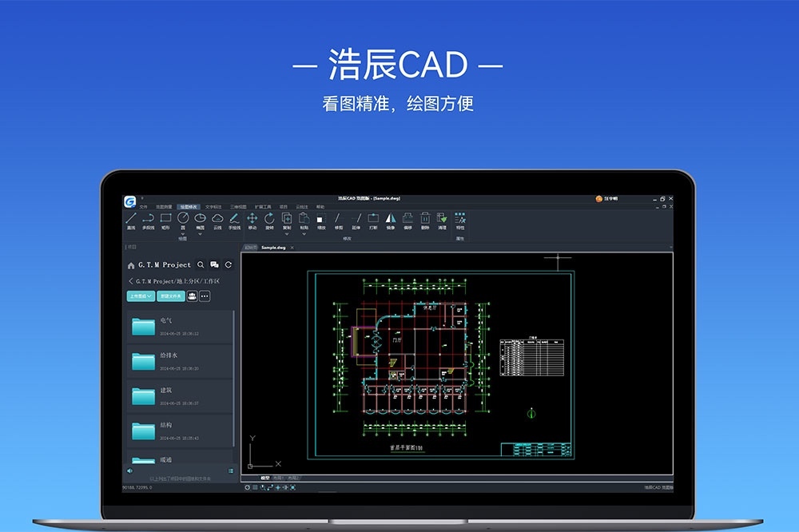Refresh the G.T.M Project file list
The height and width of the screenshot is (532, 799).
[x=229, y=264]
